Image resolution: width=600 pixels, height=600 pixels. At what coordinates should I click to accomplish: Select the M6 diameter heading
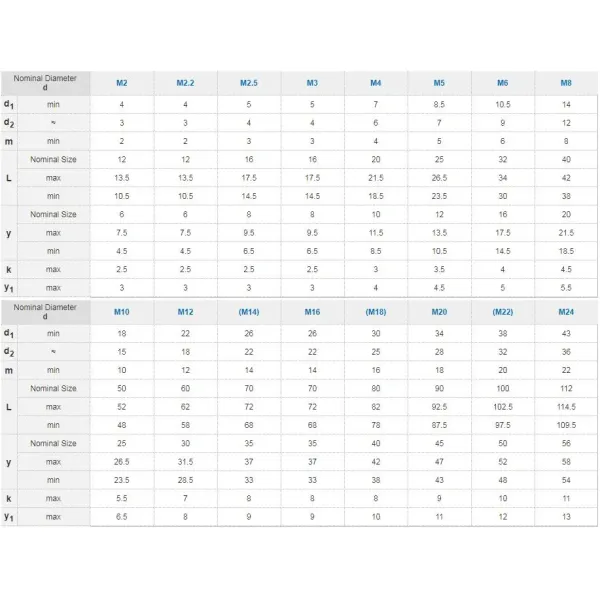click(503, 83)
